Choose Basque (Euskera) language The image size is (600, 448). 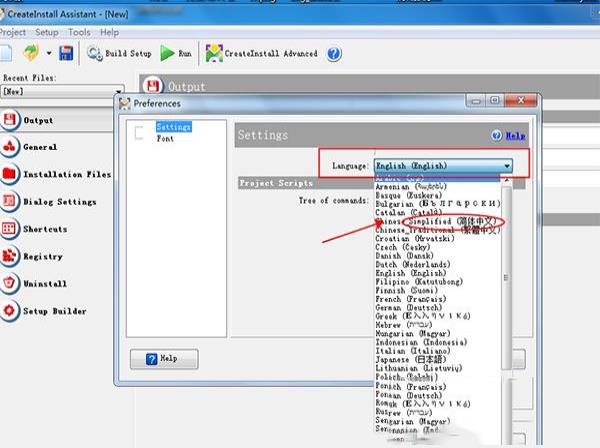[408, 195]
